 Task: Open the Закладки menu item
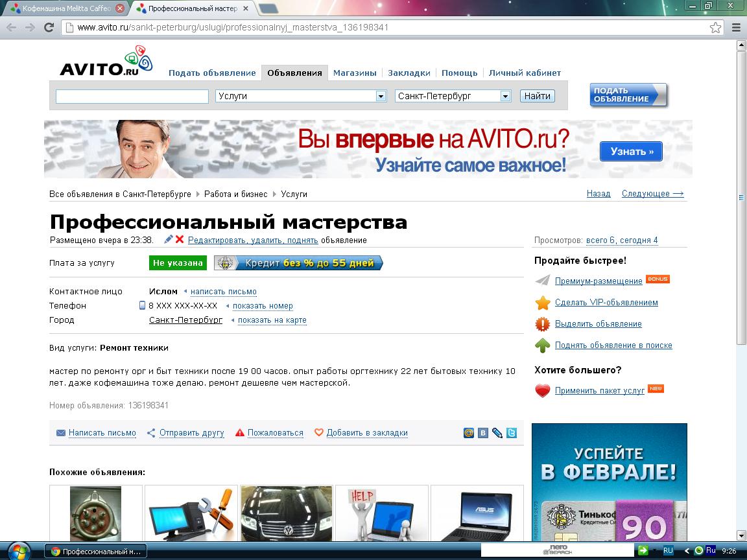409,73
